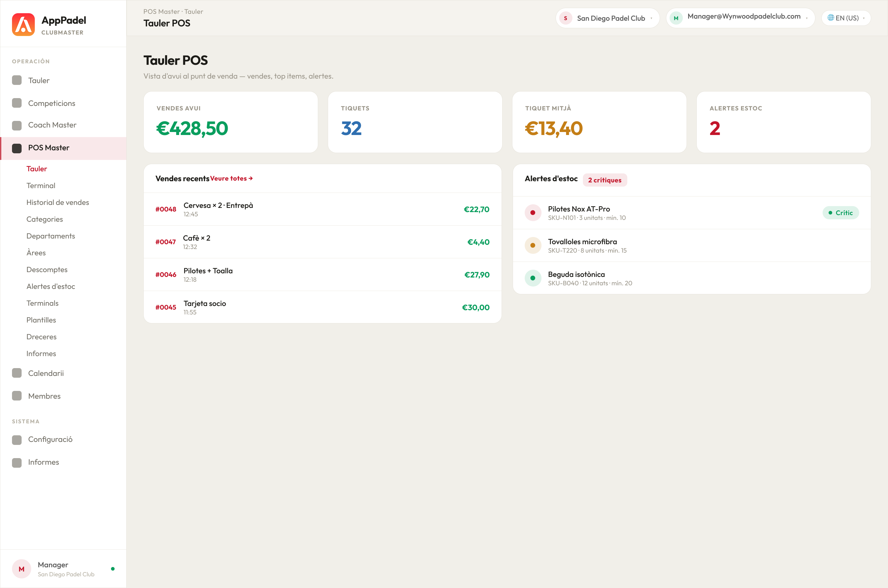Screen dimensions: 888x588
Task: Click the 'Pilotes + Toalla' sale
Action: tap(208, 271)
